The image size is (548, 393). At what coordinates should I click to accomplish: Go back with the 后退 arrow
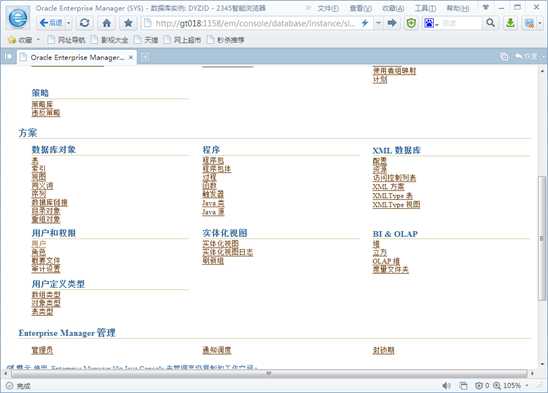tap(50, 23)
